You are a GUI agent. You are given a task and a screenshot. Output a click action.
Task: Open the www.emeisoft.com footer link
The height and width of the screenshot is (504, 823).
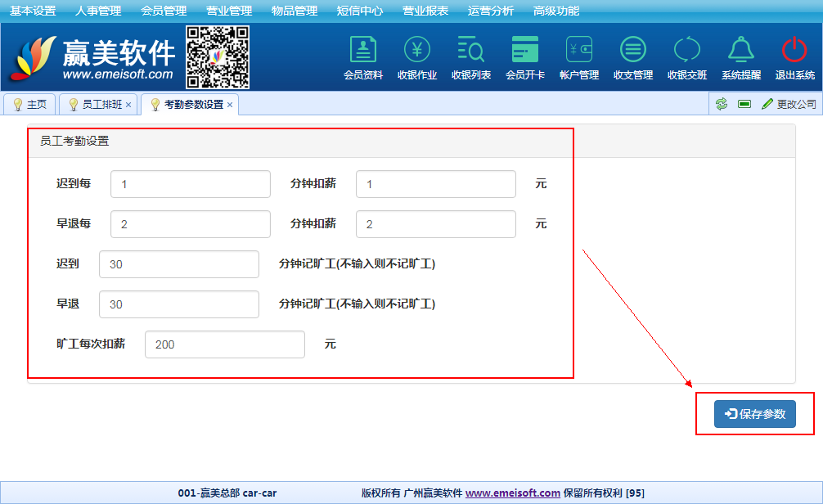pos(513,493)
